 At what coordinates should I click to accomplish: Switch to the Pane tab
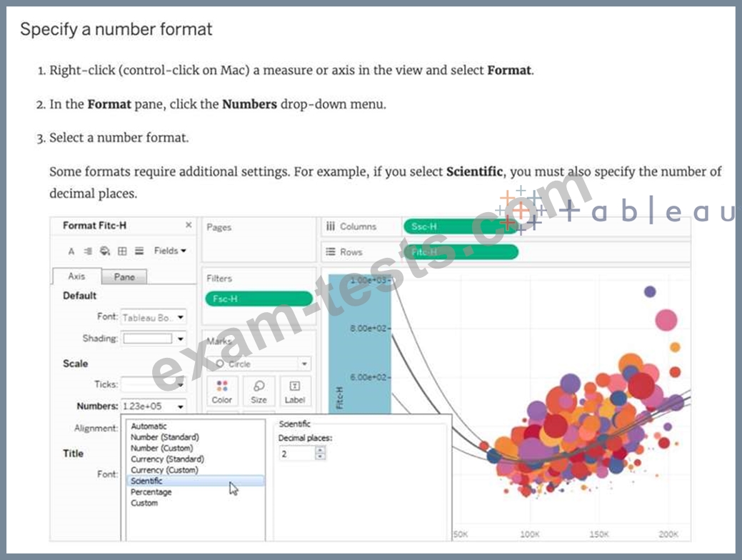tap(124, 277)
